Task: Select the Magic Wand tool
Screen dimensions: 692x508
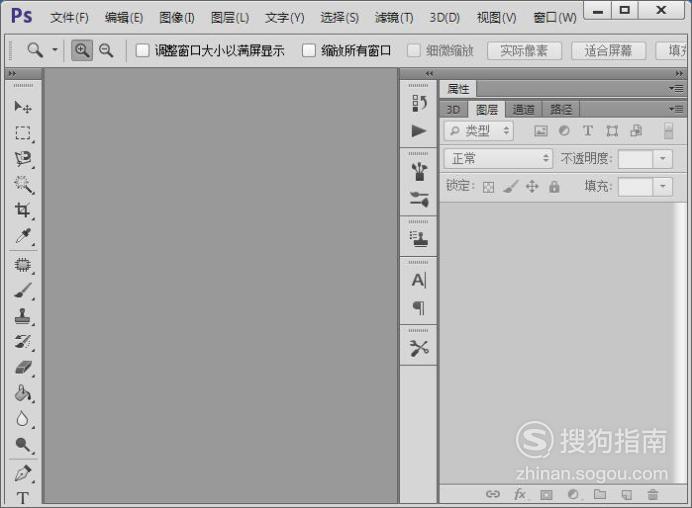Action: [x=23, y=184]
